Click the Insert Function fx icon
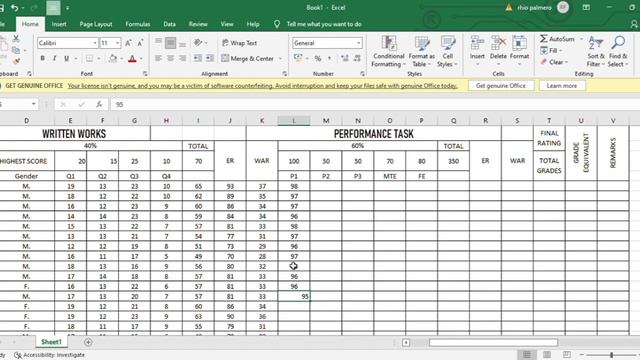This screenshot has height=360, width=640. pos(99,104)
